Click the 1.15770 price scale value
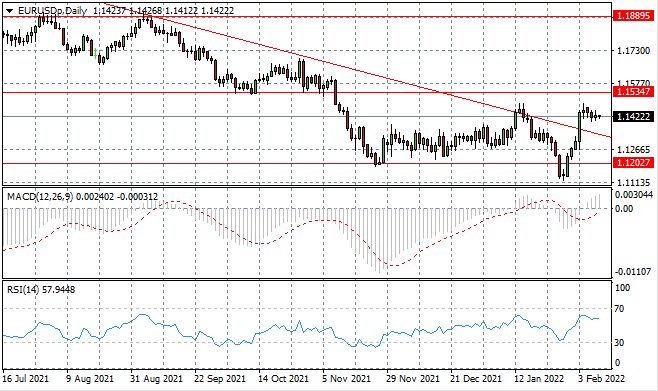 (633, 83)
